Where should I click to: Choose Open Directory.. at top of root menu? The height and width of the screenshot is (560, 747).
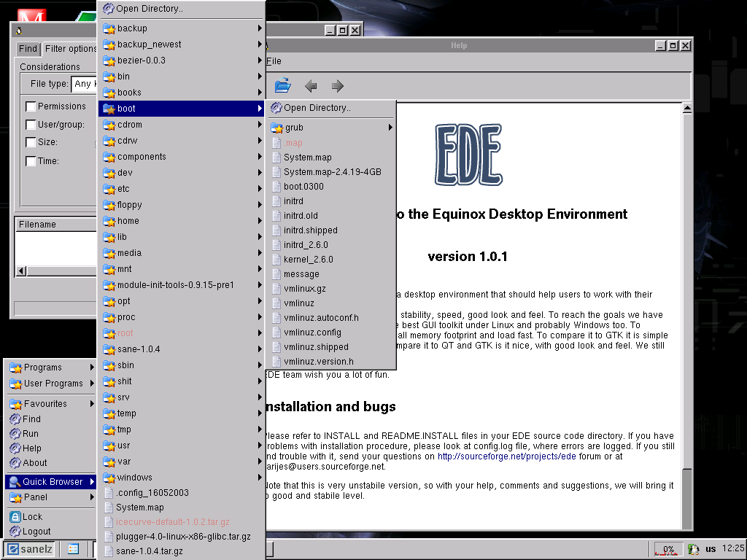pos(182,9)
